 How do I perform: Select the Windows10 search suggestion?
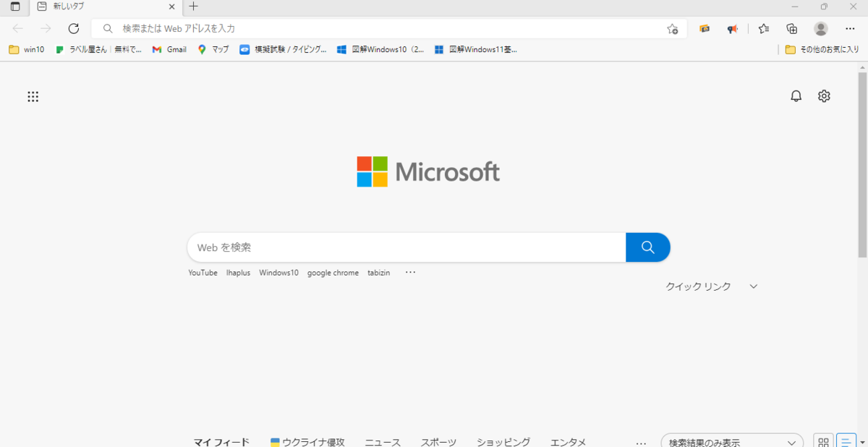[278, 273]
